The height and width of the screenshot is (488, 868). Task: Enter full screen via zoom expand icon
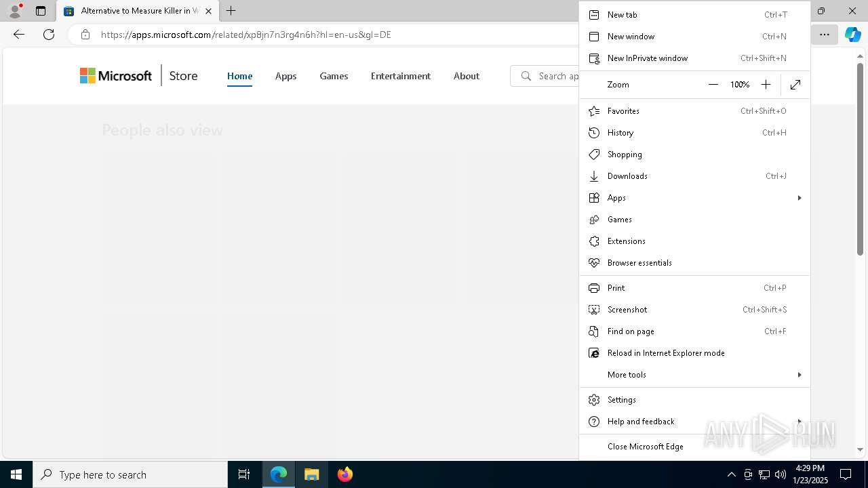(x=795, y=85)
